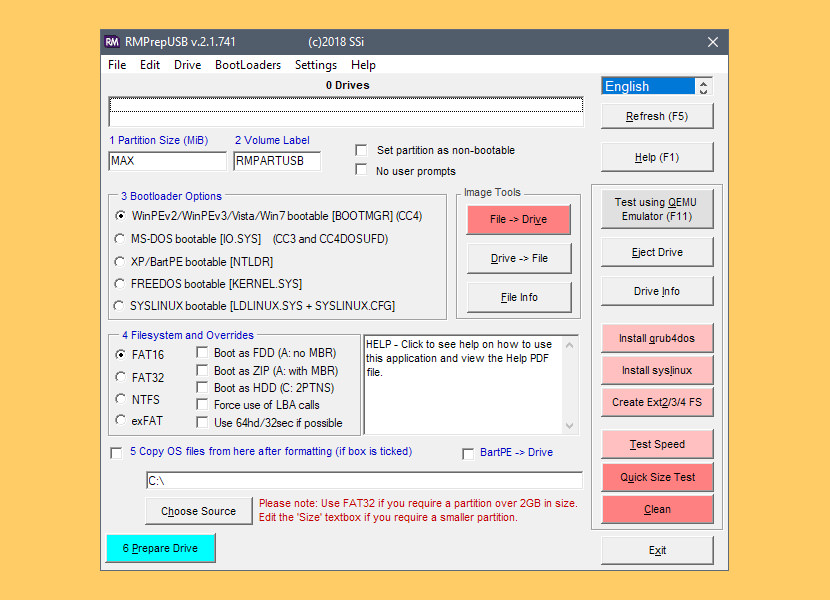Select SYSLINUX bootable option
Viewport: 830px width, 600px height.
(119, 306)
